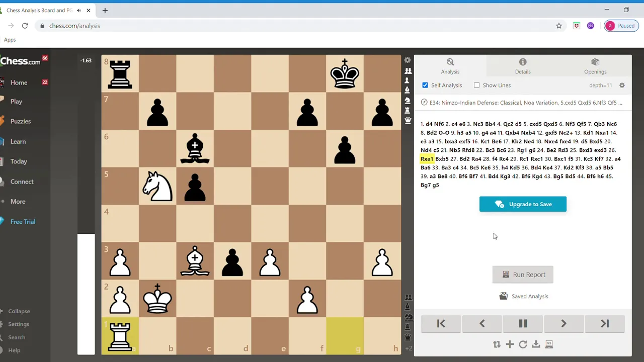Open Play in the sidebar

point(16,101)
